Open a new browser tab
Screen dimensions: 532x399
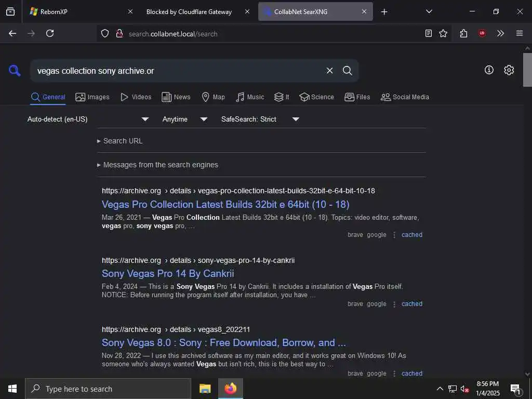384,12
